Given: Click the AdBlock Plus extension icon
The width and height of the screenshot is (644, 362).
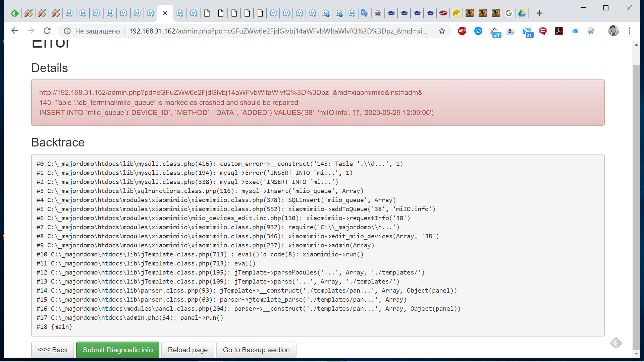Looking at the screenshot, I should (462, 31).
